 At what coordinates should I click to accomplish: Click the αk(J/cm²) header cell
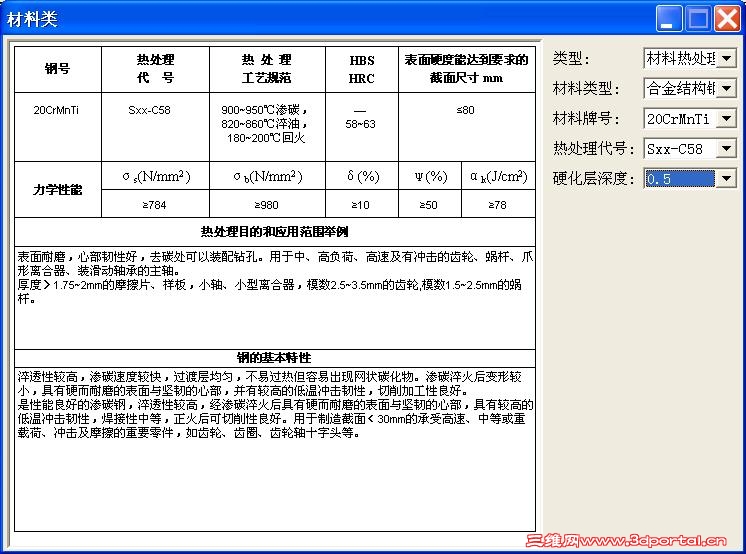coord(499,177)
